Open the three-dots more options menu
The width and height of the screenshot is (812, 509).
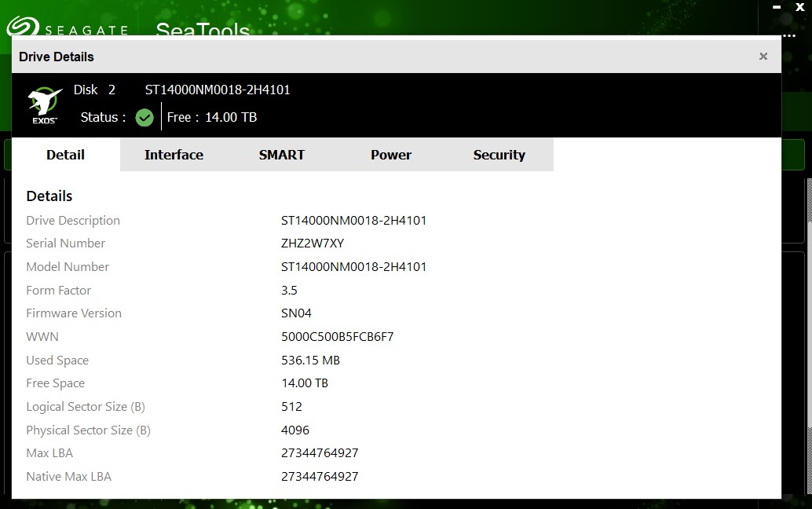click(788, 35)
